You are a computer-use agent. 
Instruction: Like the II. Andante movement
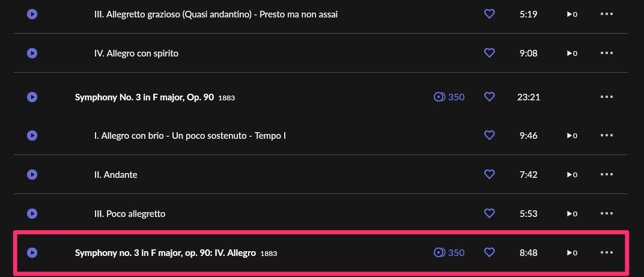tap(489, 174)
